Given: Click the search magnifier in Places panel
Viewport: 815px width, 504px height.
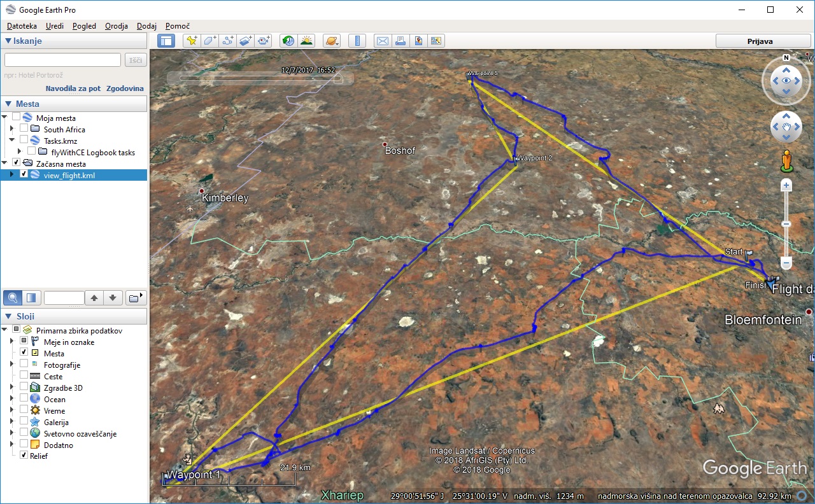Looking at the screenshot, I should tap(12, 297).
